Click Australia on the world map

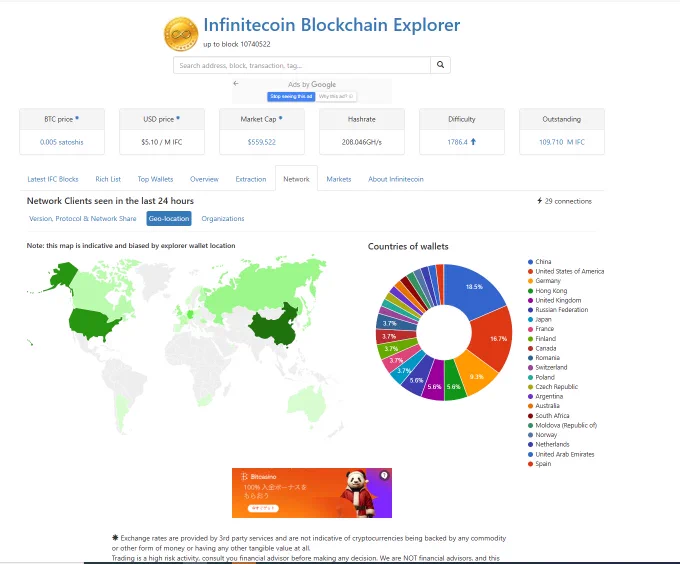(x=308, y=402)
